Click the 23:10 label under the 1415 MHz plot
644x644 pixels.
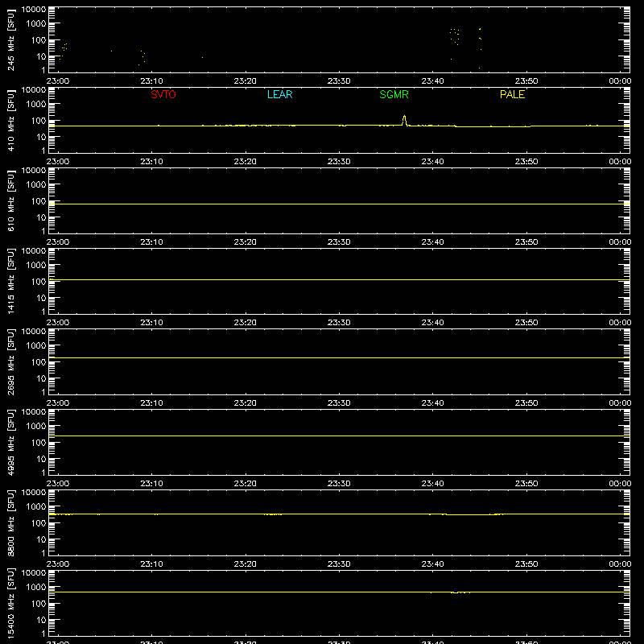click(151, 323)
